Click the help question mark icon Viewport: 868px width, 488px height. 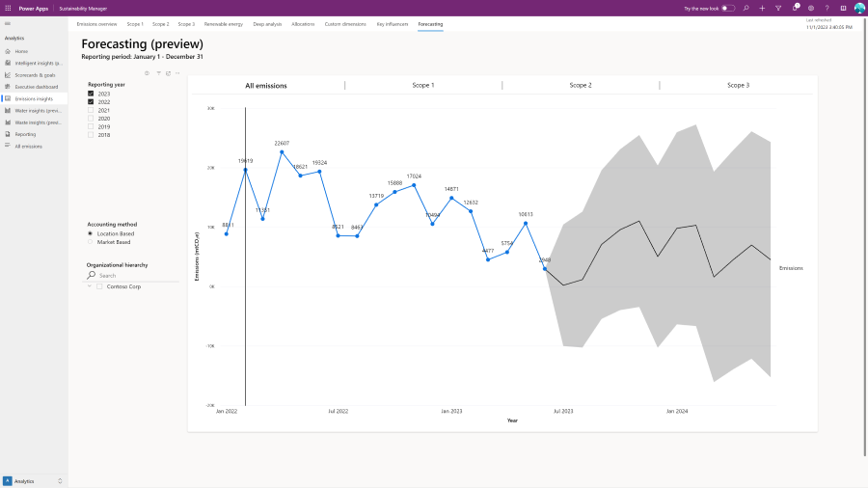click(827, 8)
